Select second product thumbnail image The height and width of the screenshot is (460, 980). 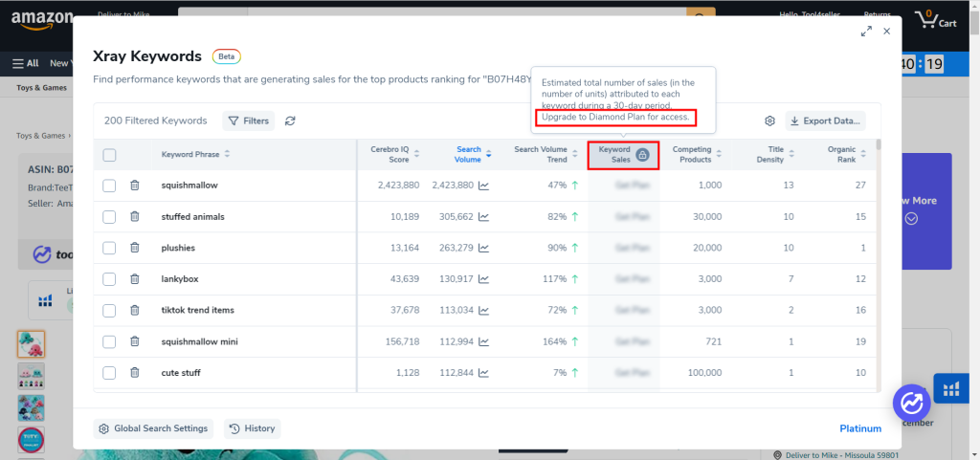[31, 377]
